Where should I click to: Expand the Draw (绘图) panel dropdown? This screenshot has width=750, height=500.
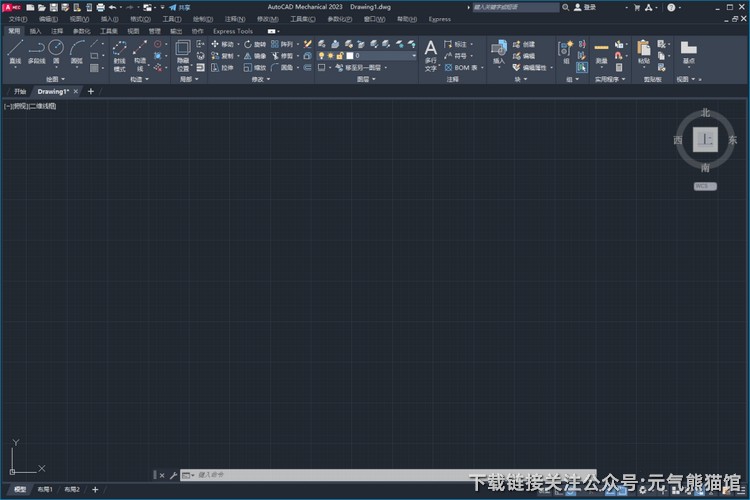click(54, 79)
